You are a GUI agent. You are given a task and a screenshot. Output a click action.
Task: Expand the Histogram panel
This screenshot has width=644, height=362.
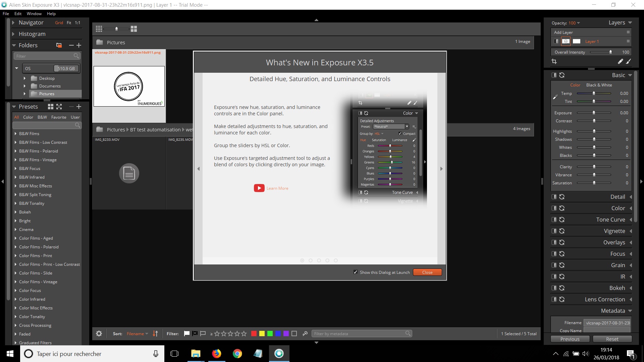tap(13, 34)
